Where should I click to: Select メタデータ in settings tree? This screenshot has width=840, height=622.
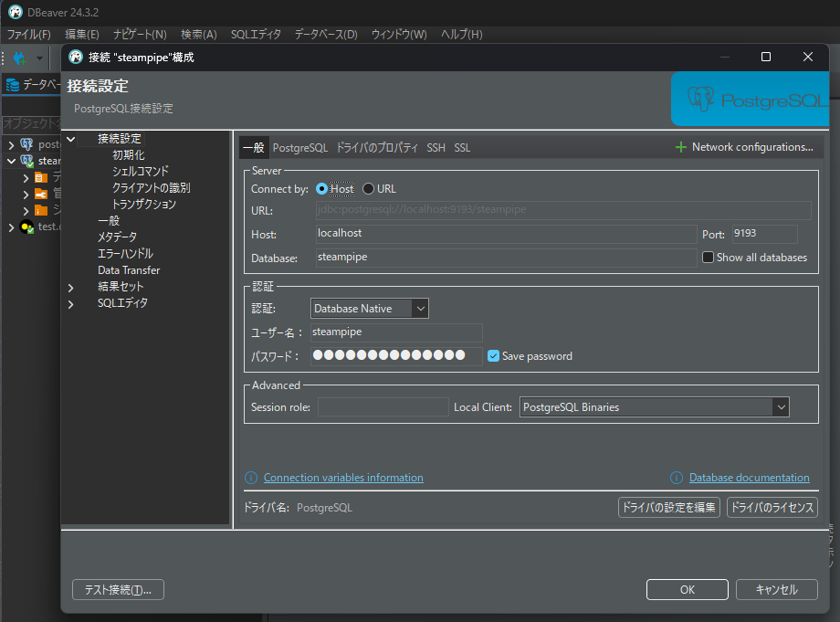(x=117, y=237)
